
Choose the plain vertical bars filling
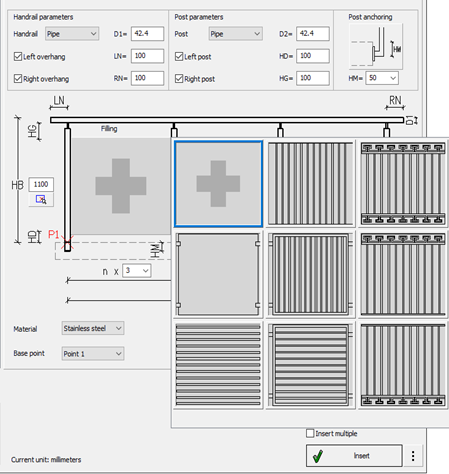pyautogui.click(x=311, y=184)
